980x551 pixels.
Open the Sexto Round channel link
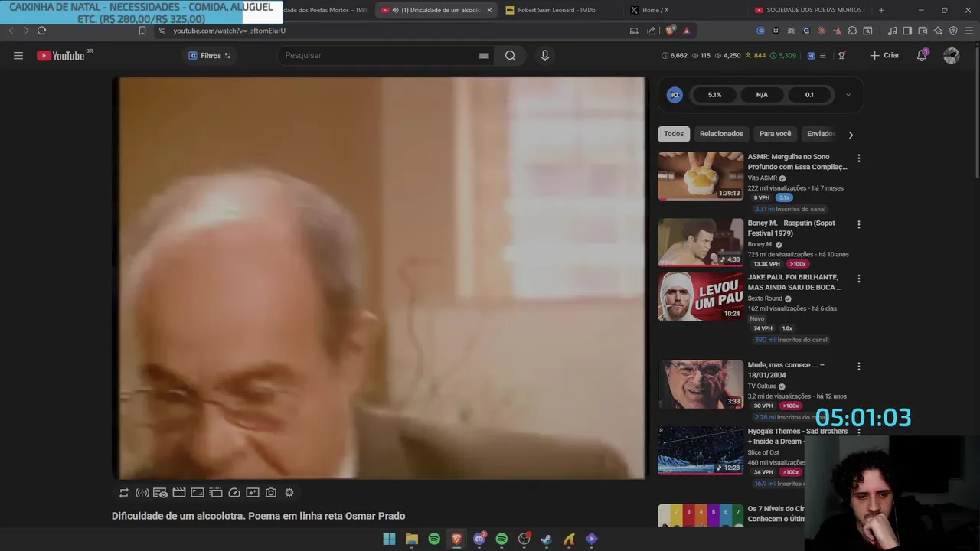click(765, 298)
